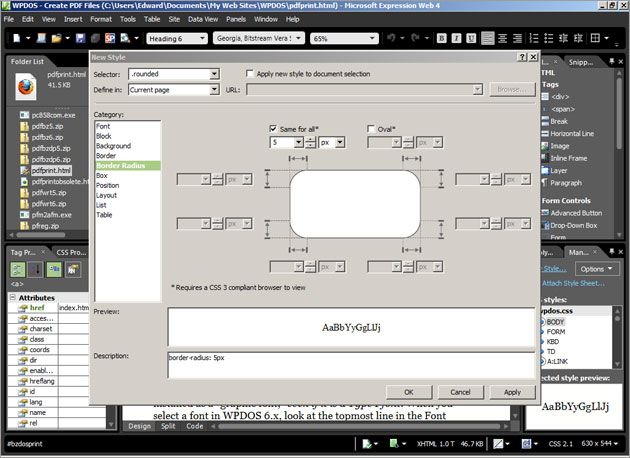The image size is (630, 458).
Task: Click the Underline formatting icon
Action: [x=471, y=38]
